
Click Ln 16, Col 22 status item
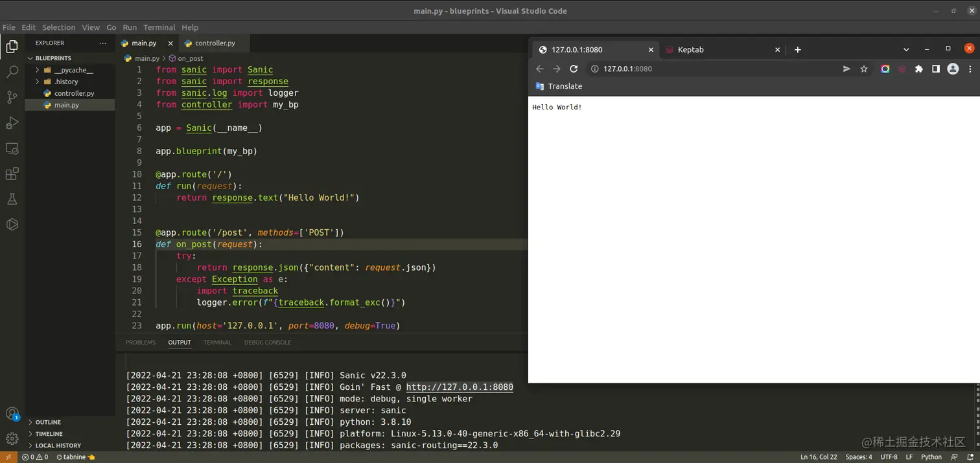pos(819,457)
